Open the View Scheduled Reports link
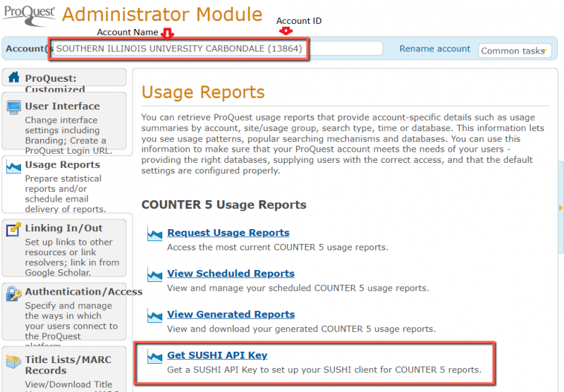The image size is (564, 392). (x=231, y=274)
